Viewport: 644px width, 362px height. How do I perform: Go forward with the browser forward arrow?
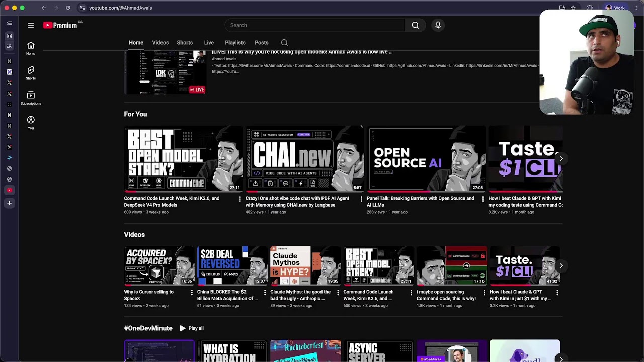56,8
